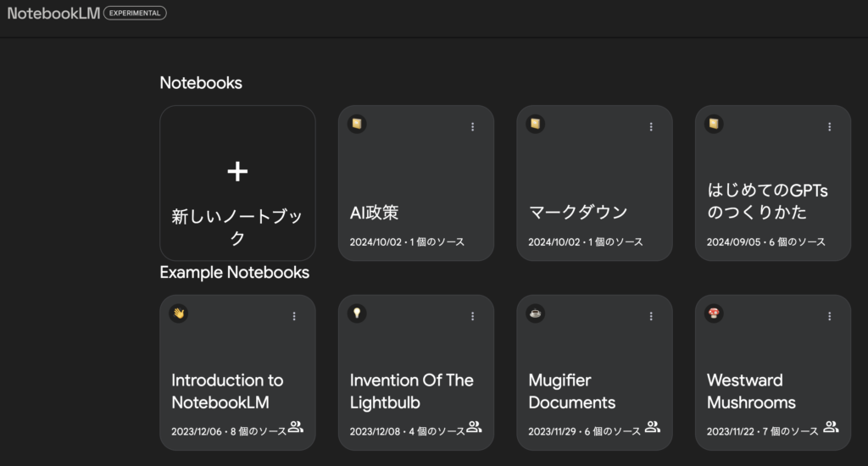868x466 pixels.
Task: Open the Westward Mushrooms notebook title
Action: click(751, 391)
